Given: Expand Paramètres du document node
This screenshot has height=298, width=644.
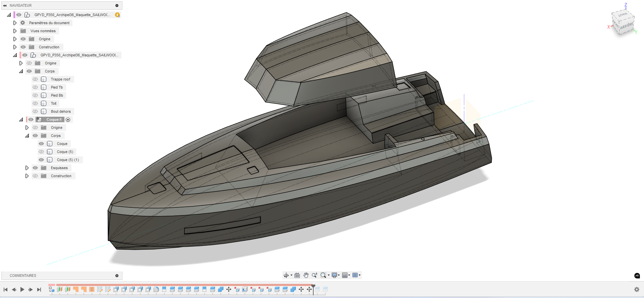Looking at the screenshot, I should click(x=15, y=23).
